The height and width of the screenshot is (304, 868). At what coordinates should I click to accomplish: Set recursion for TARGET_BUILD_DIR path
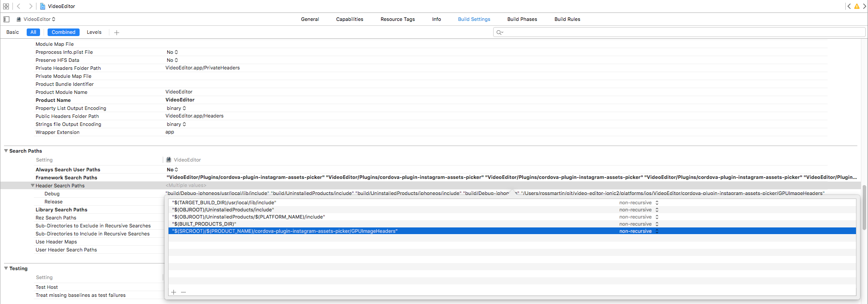(639, 203)
